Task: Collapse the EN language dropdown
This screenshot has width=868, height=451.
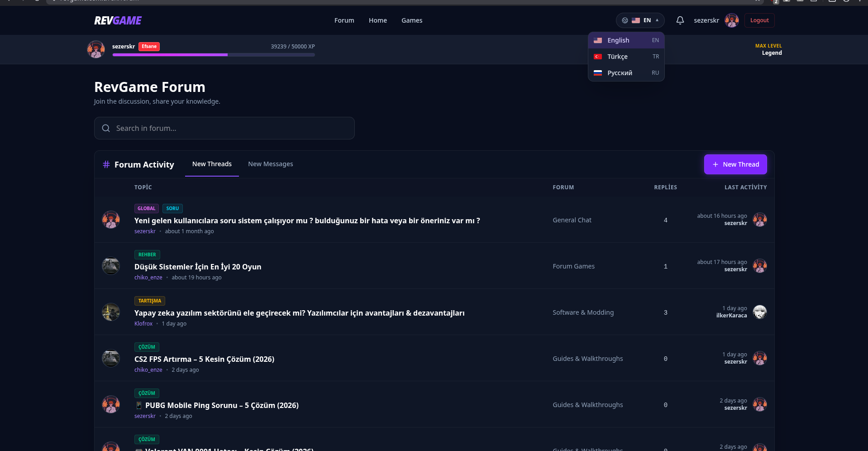Action: [x=640, y=20]
